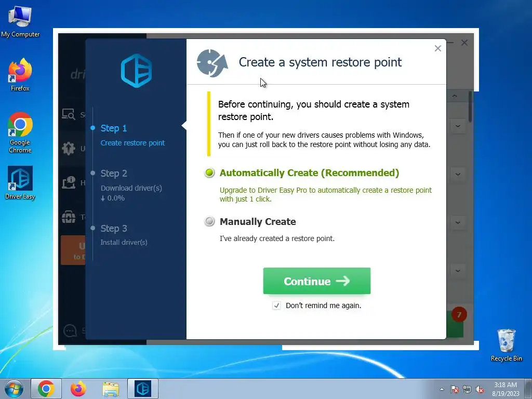Click the Hardware Info icon in background sidebar
Image resolution: width=532 pixels, height=399 pixels.
click(x=69, y=182)
